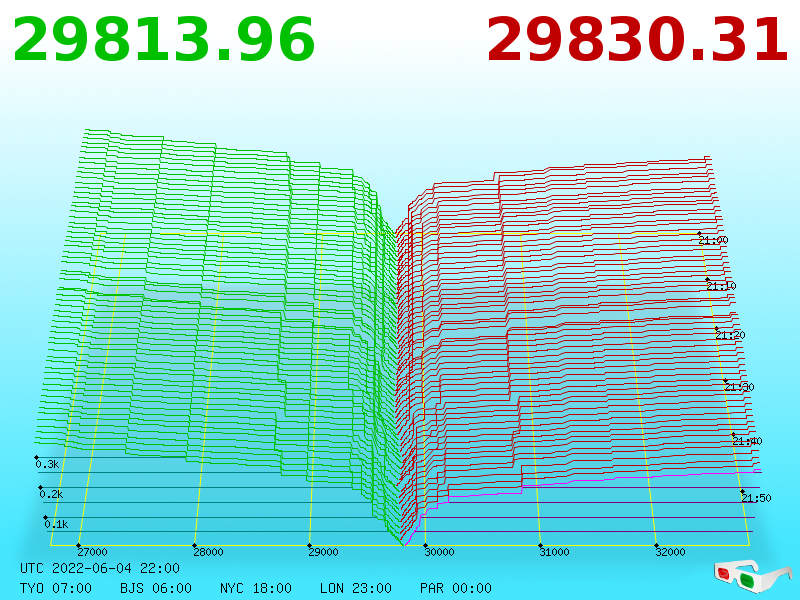The image size is (800, 600).
Task: Click the 30000 price axis label
Action: 439,552
